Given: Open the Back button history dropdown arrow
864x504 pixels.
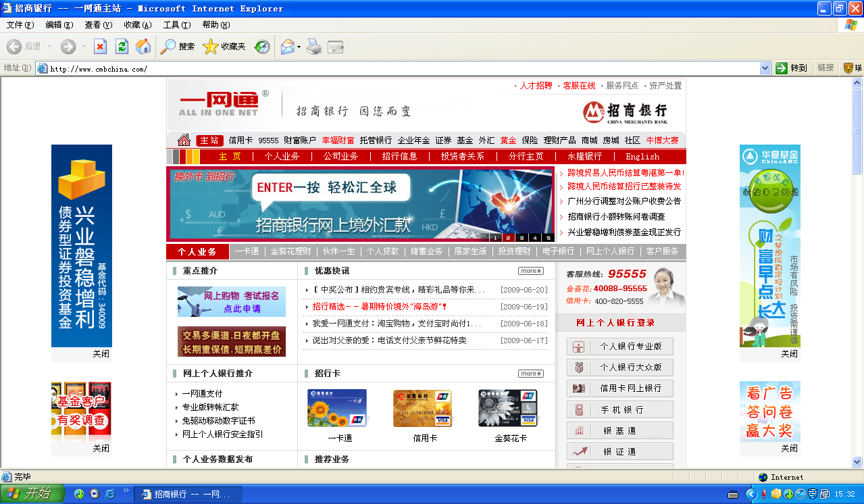Looking at the screenshot, I should [49, 47].
